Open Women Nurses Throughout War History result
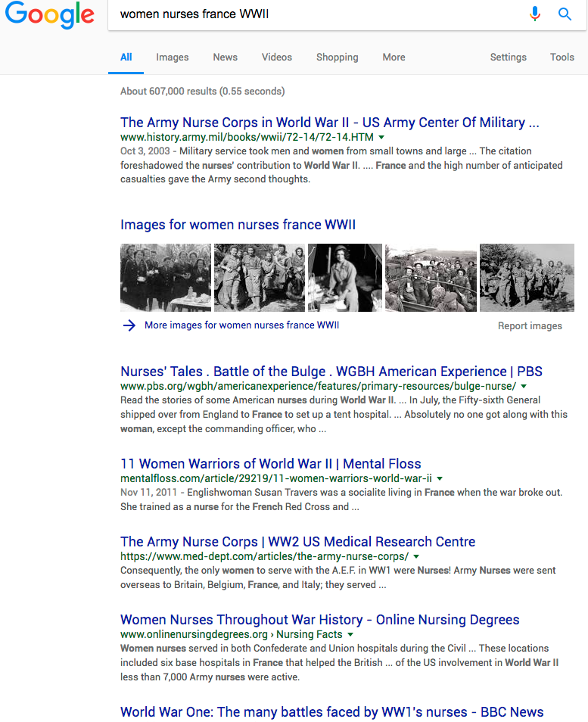Image resolution: width=588 pixels, height=722 pixels. (x=320, y=620)
